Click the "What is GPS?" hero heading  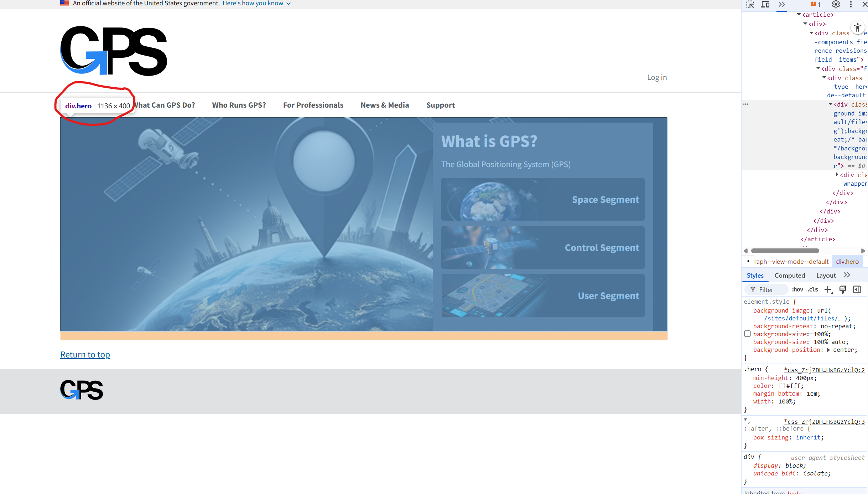489,141
